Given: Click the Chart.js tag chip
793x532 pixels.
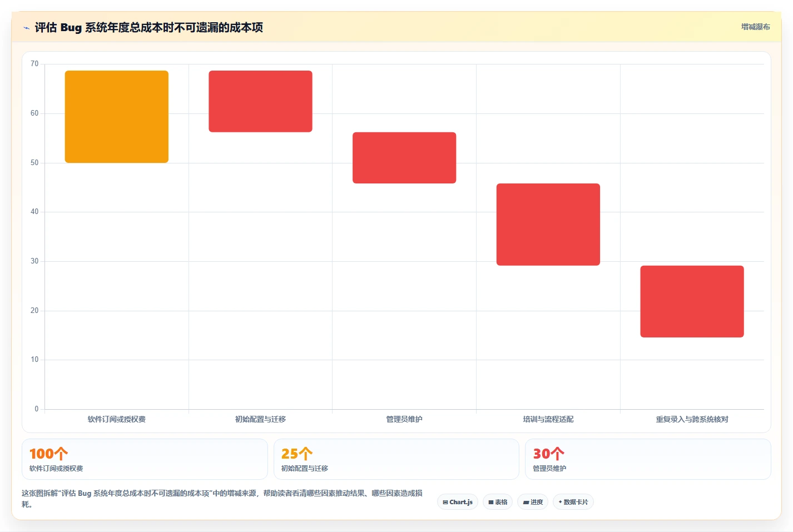Looking at the screenshot, I should (x=458, y=502).
